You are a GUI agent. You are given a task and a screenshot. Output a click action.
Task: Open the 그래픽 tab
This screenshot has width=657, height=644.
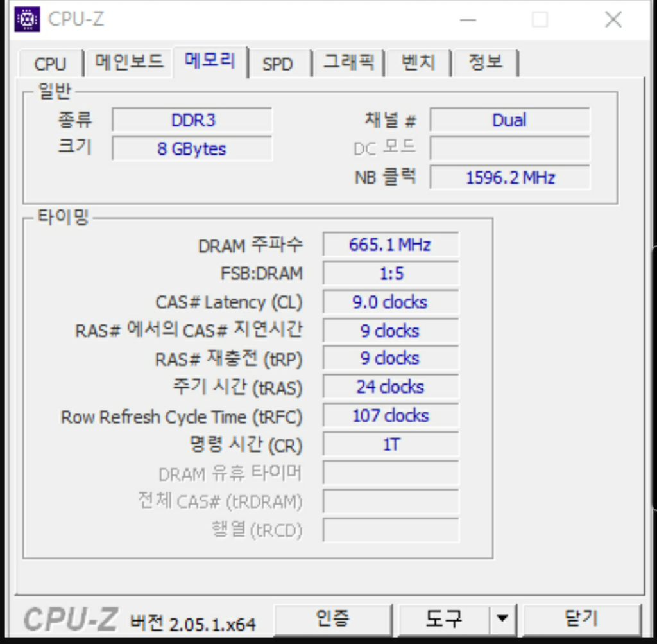click(348, 62)
